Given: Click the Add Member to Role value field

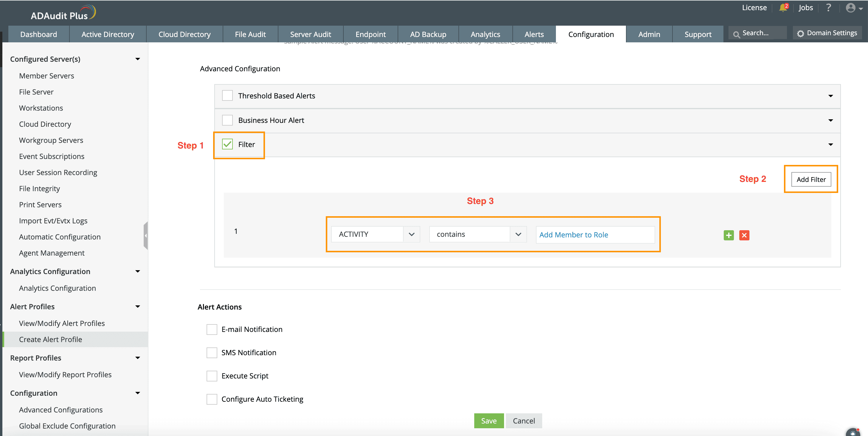Looking at the screenshot, I should [x=595, y=235].
